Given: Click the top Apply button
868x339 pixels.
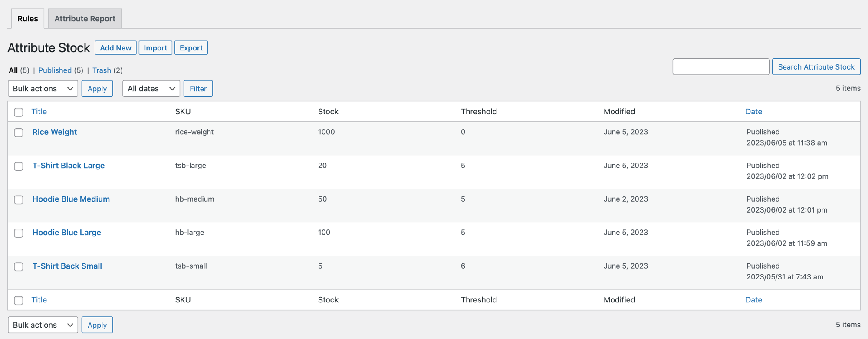Looking at the screenshot, I should [97, 89].
